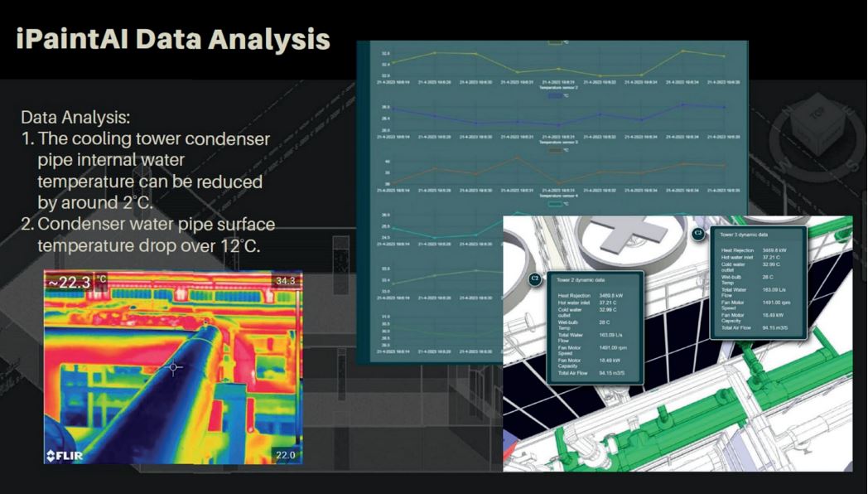Screen dimensions: 868x494
Task: Click the 'Temperature sensor 2' chart label
Action: click(x=558, y=88)
